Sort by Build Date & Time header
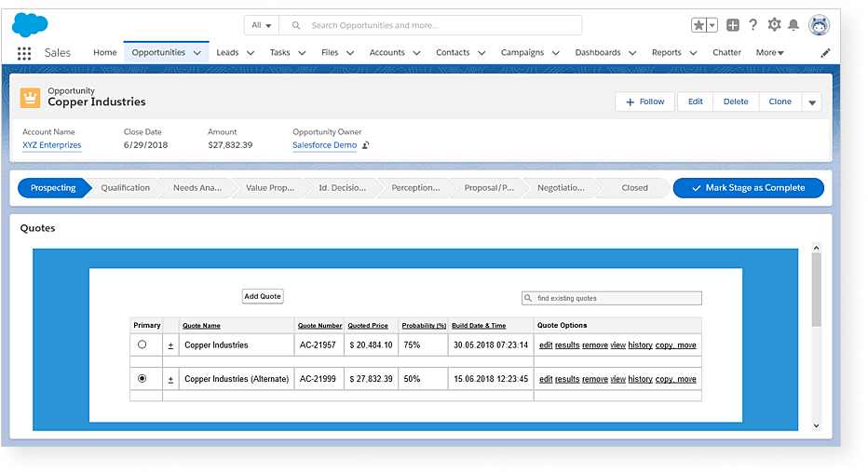868x473 pixels. (x=479, y=326)
